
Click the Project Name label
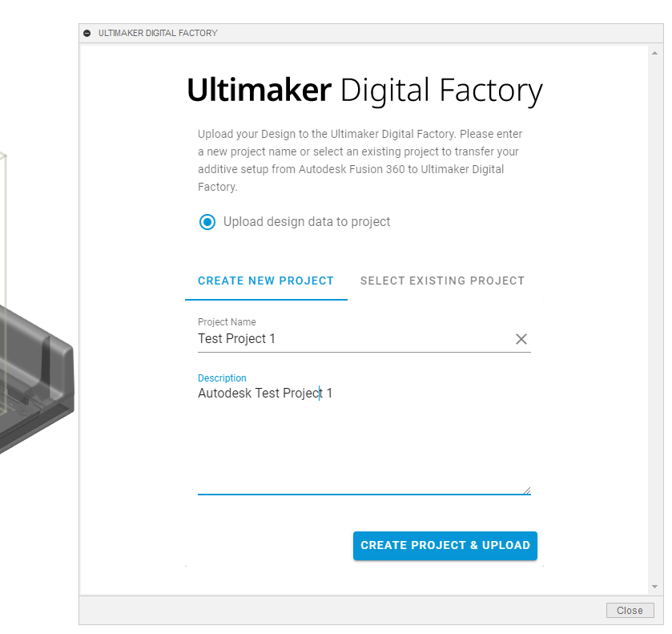[227, 322]
